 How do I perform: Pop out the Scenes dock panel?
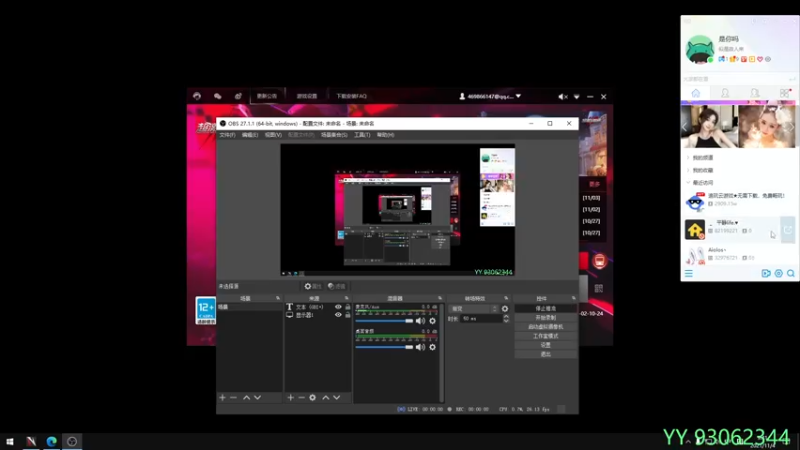(278, 298)
